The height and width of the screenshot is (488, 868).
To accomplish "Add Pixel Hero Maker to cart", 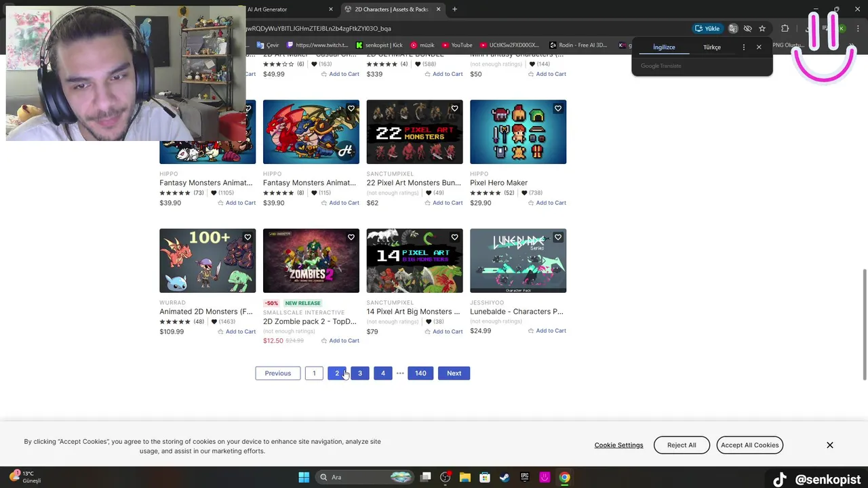I will click(x=547, y=203).
